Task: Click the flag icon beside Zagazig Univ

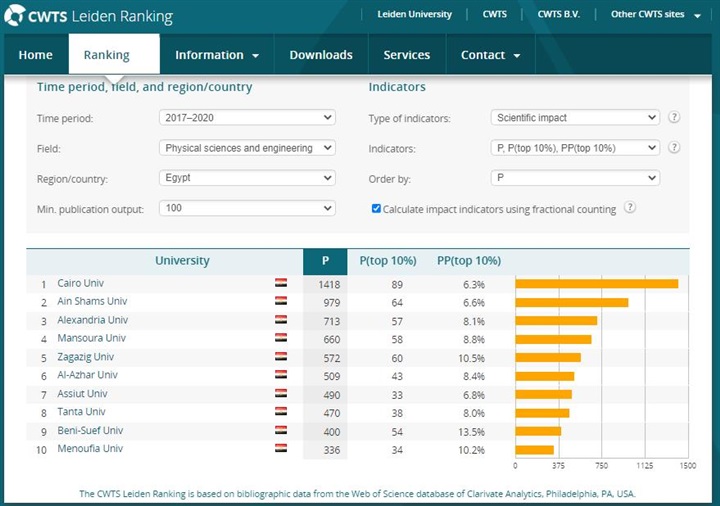Action: click(281, 357)
